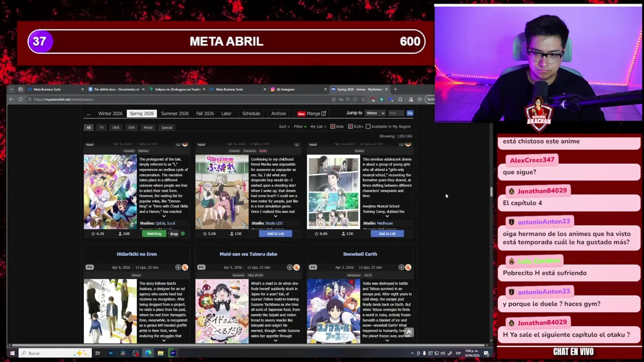
Task: Open Snowball Earth cover image
Action: (x=334, y=311)
